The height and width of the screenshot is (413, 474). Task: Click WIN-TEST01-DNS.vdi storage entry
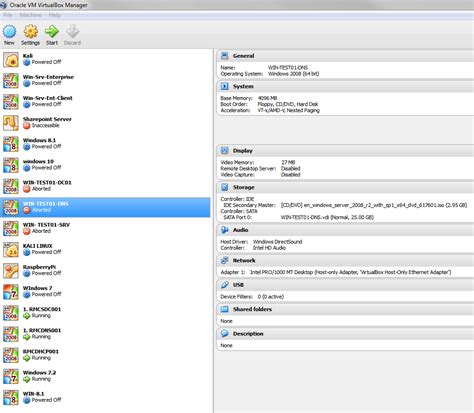point(327,217)
